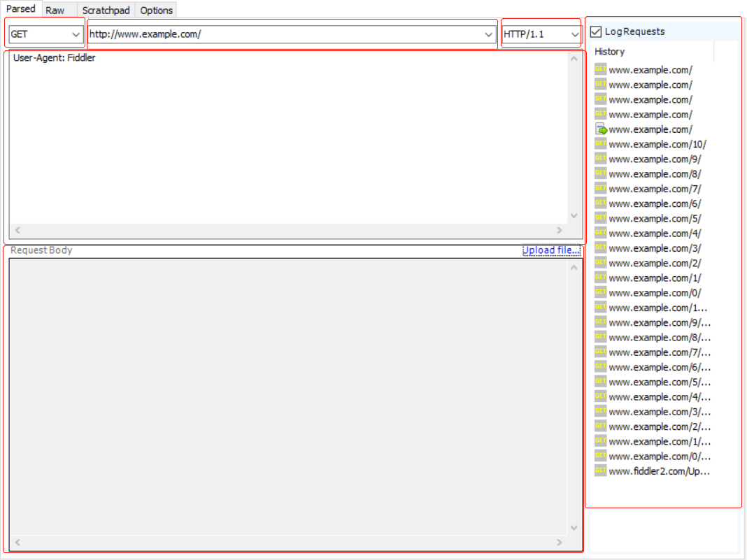Open the HTTP/1.1 version dropdown
The image size is (747, 560).
(575, 34)
